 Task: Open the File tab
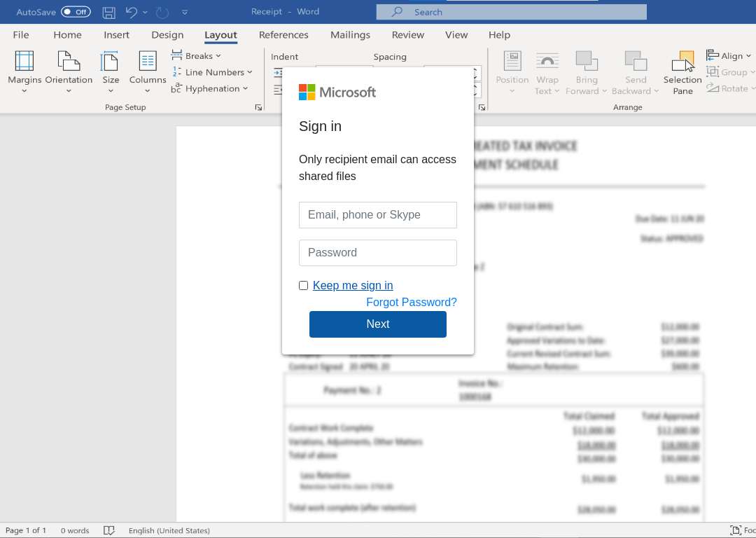click(x=21, y=35)
